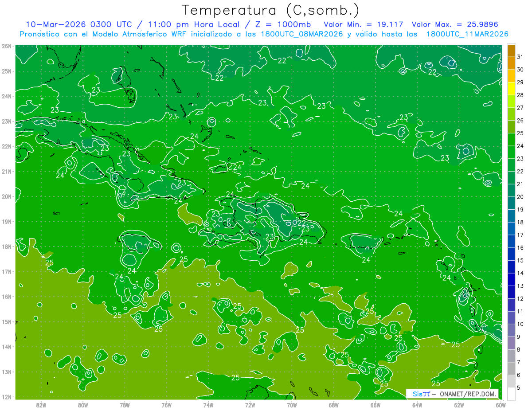Click 'Valor Min. = 19.117' text
Screen dimensions: 532x411
[364, 24]
